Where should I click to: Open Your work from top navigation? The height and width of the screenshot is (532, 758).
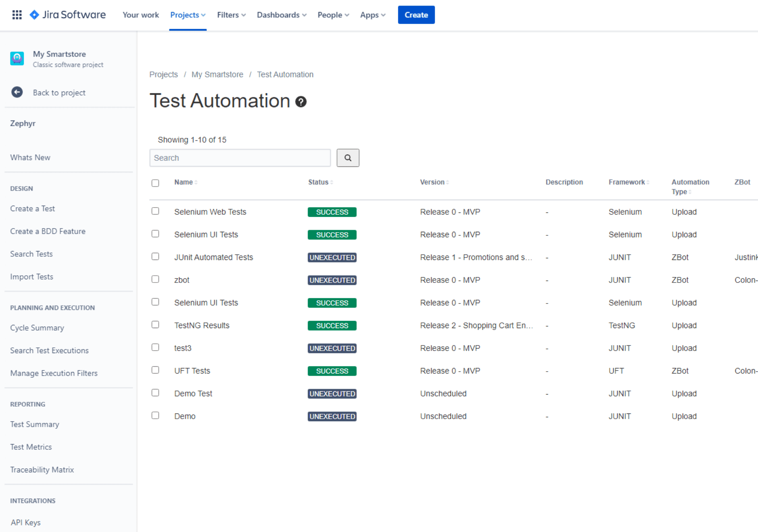point(141,15)
